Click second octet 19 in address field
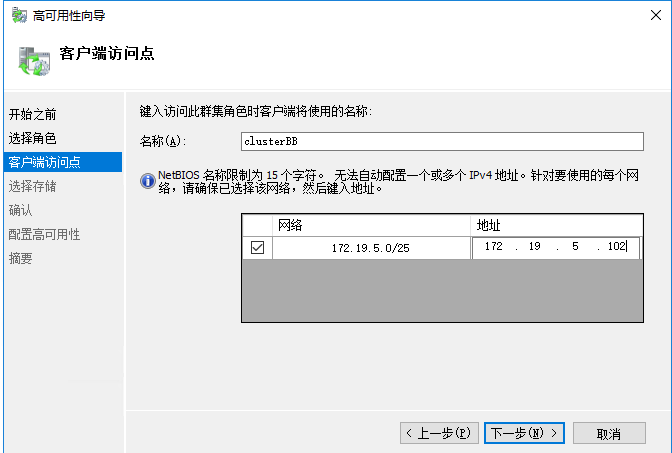Screen dimensions: 672x453 (534, 246)
